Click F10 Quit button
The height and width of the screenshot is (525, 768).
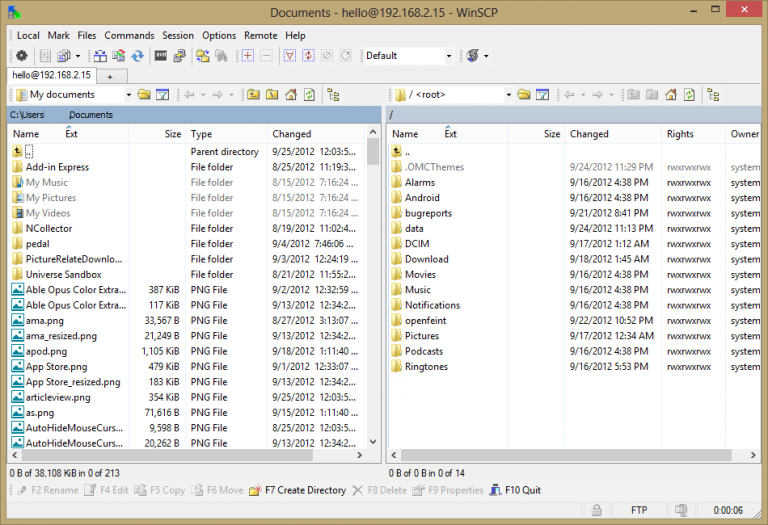[515, 490]
